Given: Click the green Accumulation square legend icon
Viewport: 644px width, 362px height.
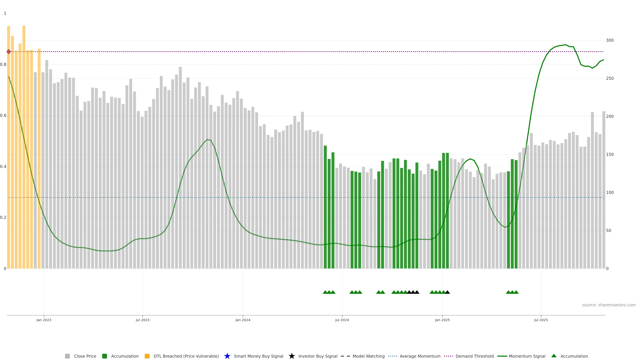Looking at the screenshot, I should tap(104, 356).
